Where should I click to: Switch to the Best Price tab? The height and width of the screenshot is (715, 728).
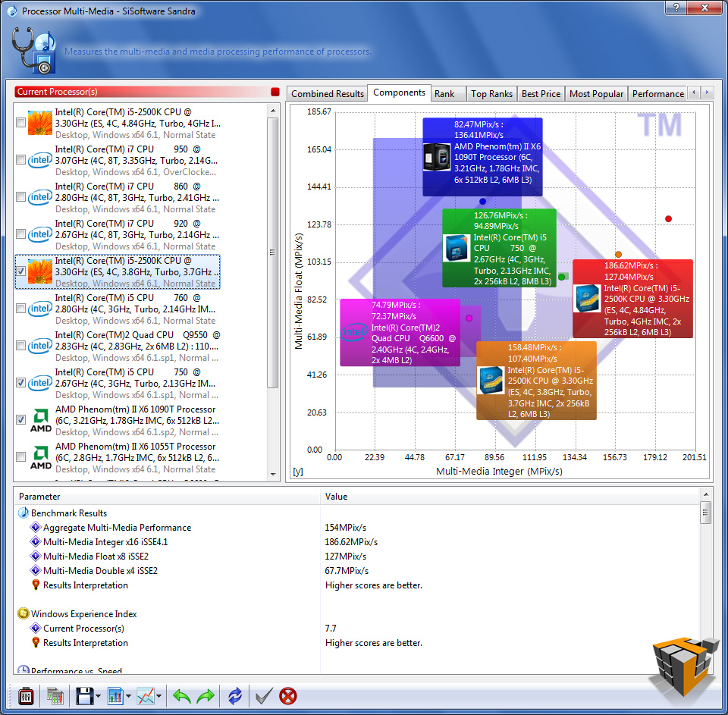coord(541,94)
